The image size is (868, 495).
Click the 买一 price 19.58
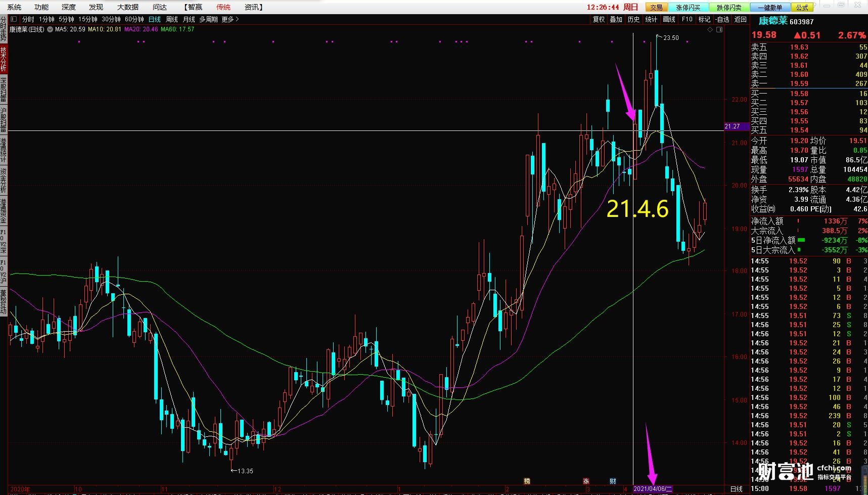coord(799,94)
